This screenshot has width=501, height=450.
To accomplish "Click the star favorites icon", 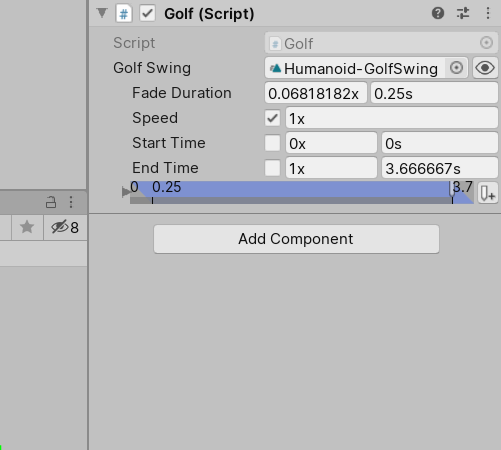I will coord(27,227).
